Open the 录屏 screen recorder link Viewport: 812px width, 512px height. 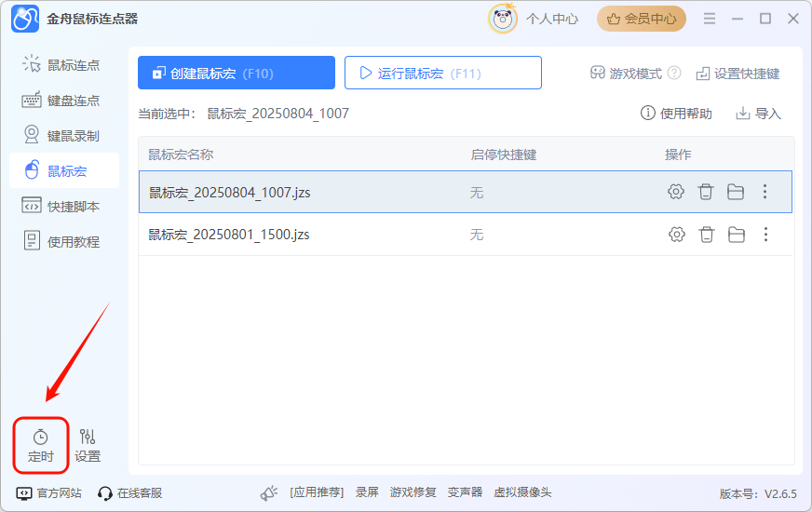click(x=367, y=492)
